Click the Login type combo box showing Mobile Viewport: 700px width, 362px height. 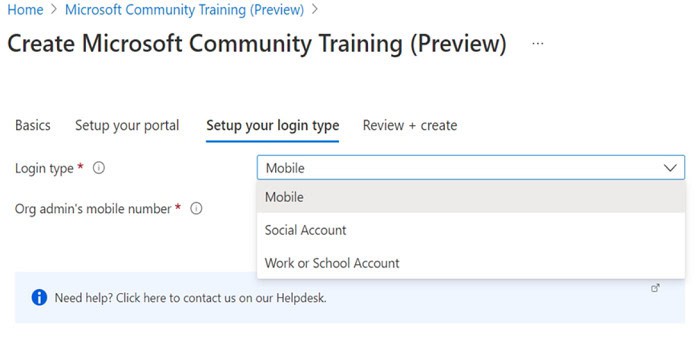pos(471,168)
